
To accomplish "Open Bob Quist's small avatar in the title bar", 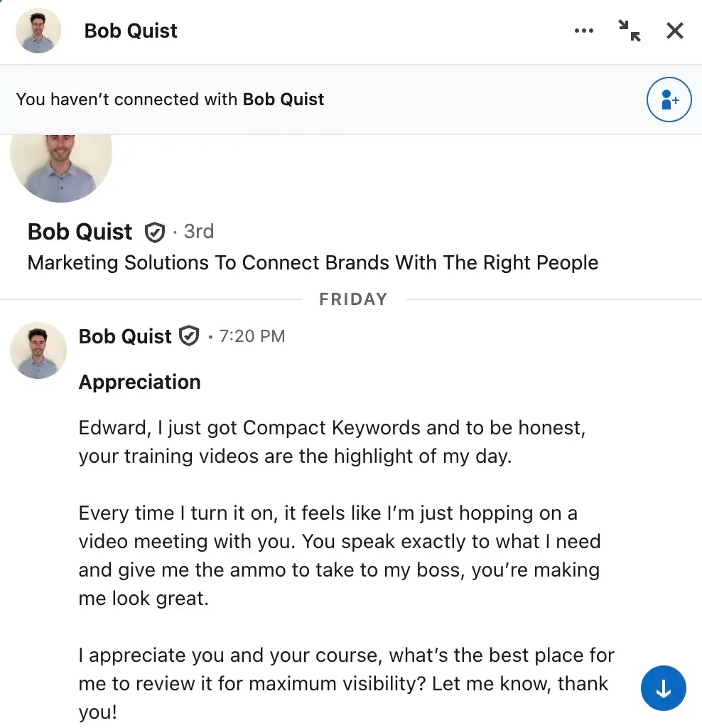I will 38,31.
